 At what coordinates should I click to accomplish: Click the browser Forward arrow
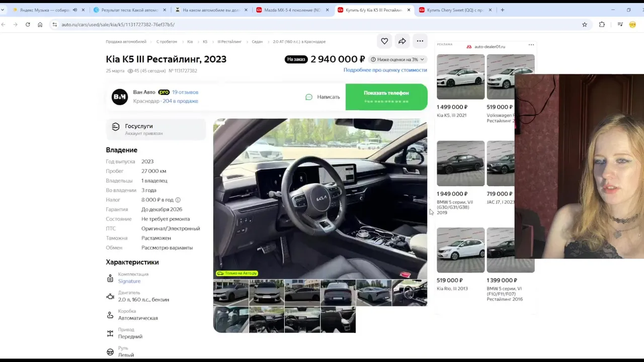point(16,25)
